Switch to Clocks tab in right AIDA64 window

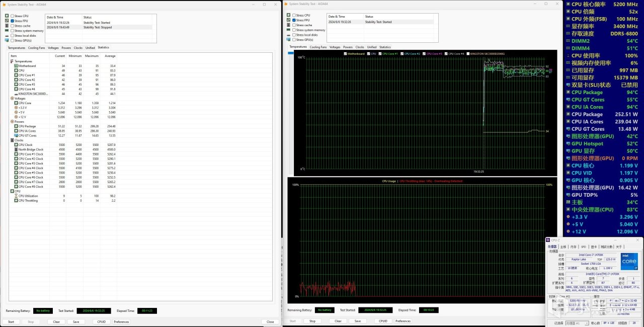click(360, 47)
